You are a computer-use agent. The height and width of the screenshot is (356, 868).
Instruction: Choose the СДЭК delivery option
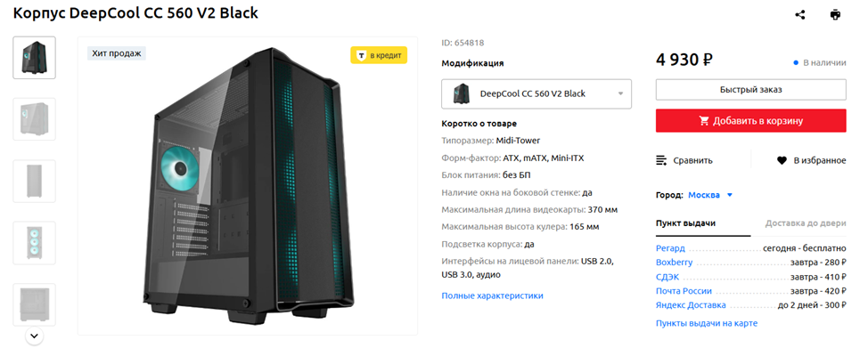coord(667,277)
